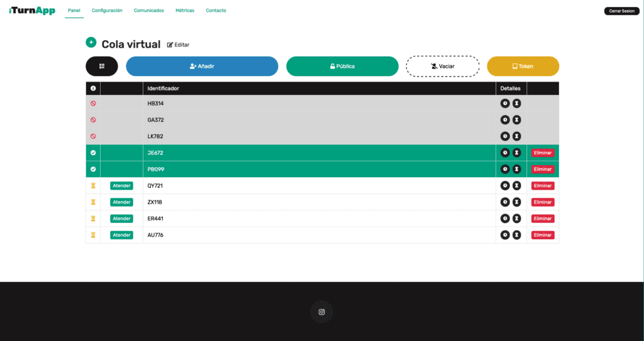The width and height of the screenshot is (644, 341).
Task: Click hourglass detail icon for GA372
Action: (x=516, y=120)
